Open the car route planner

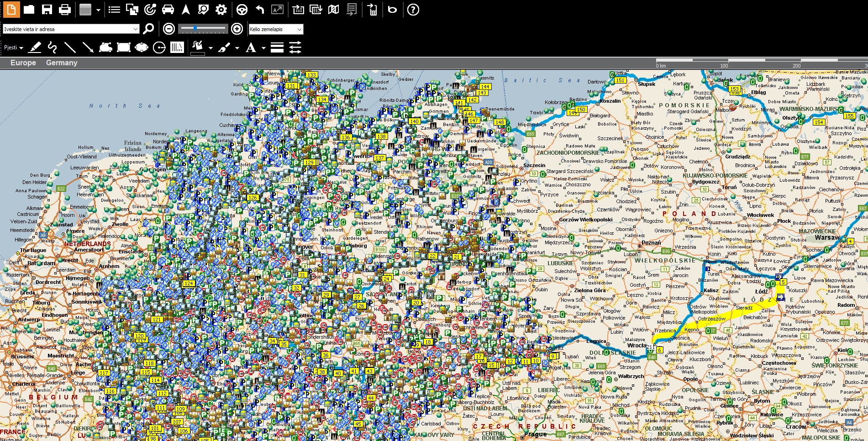[x=168, y=10]
